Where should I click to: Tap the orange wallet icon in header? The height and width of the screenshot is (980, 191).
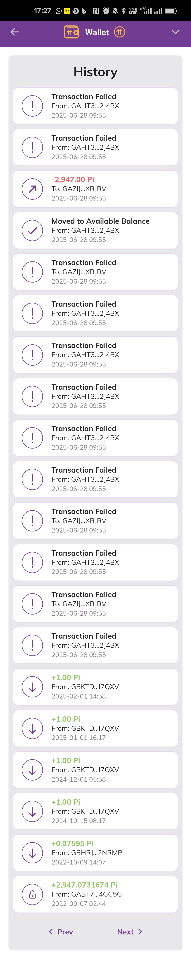click(71, 32)
